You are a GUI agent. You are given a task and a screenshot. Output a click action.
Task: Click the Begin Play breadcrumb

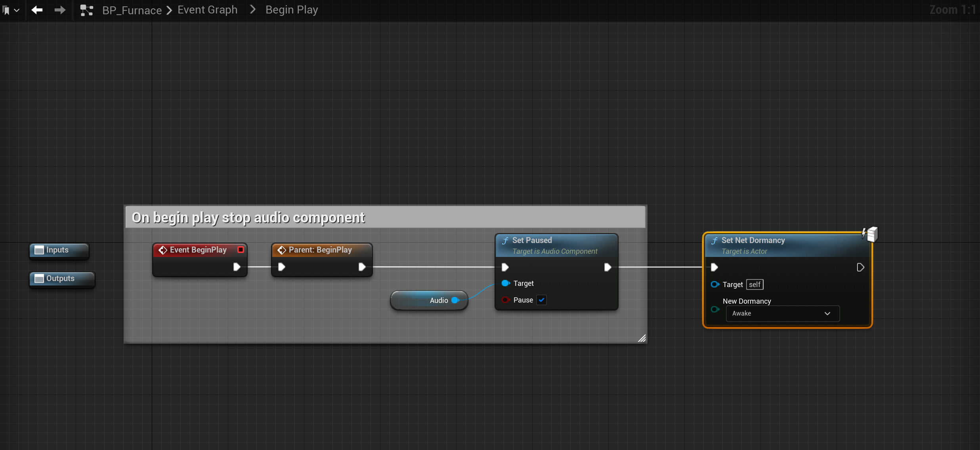291,10
